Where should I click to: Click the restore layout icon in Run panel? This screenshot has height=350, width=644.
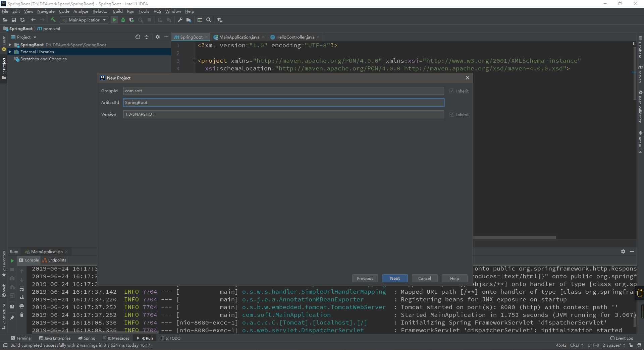click(12, 306)
